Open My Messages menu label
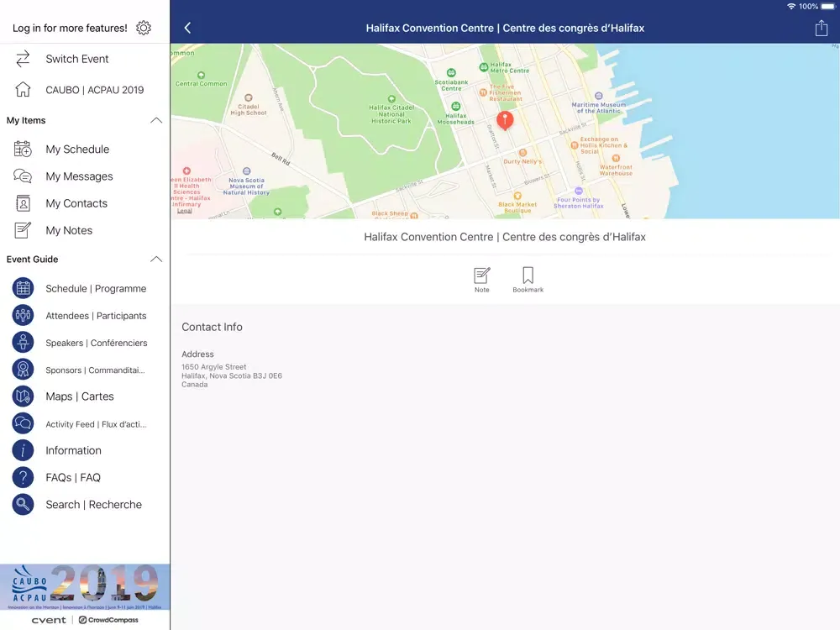Screen dimensions: 840x630 (79, 176)
